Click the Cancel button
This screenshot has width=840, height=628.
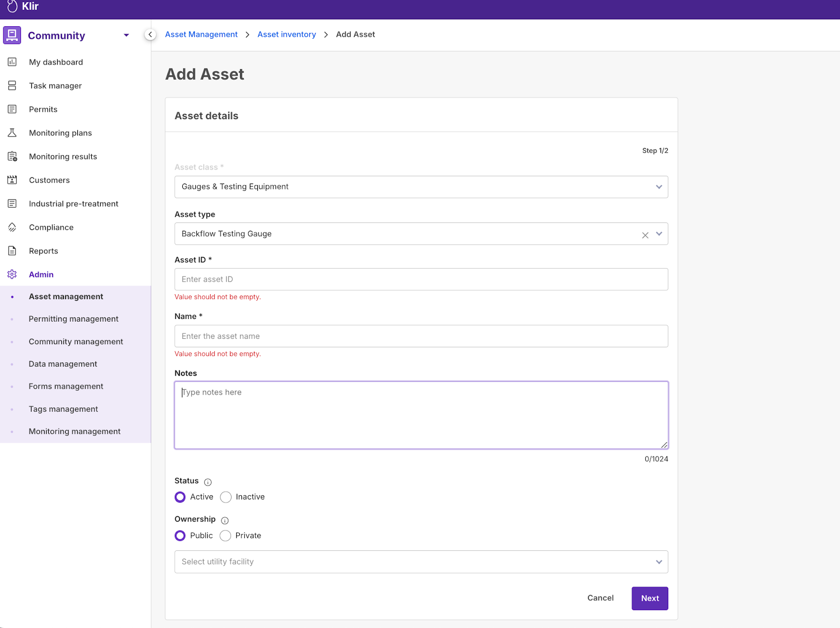point(601,598)
